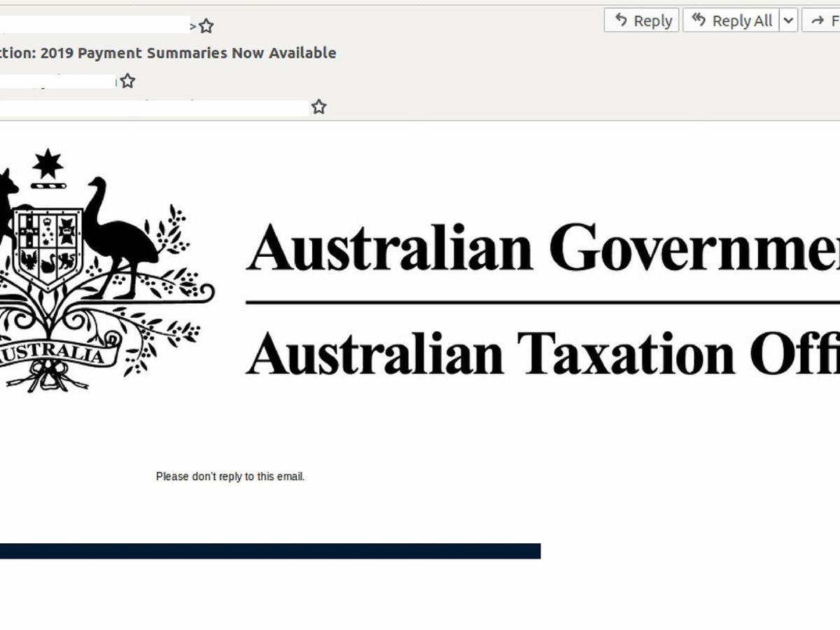This screenshot has height=630, width=840.
Task: Click the 'Australian Taxation Office' heading text
Action: click(542, 352)
